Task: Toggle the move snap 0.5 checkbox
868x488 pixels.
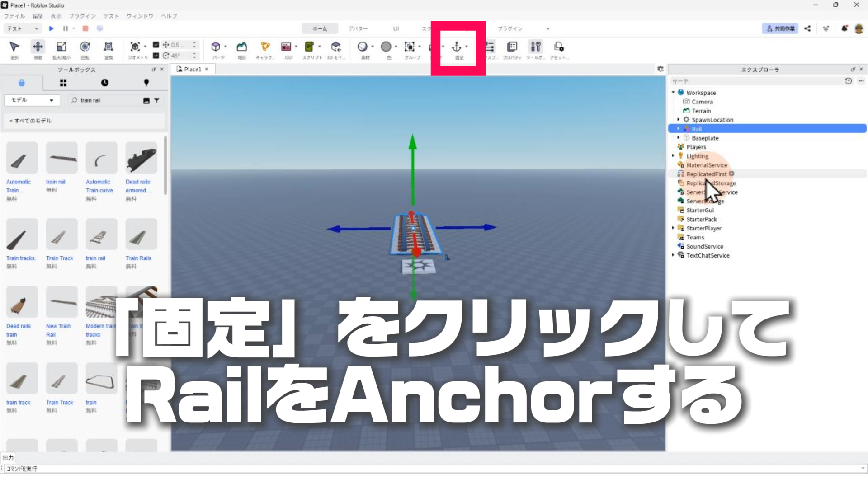Action: (x=156, y=45)
